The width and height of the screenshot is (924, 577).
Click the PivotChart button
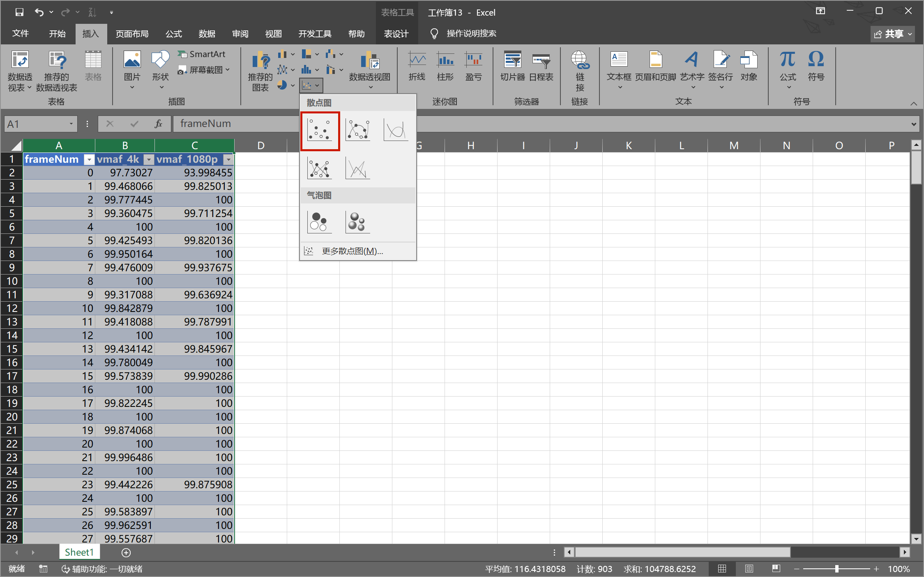coord(369,70)
